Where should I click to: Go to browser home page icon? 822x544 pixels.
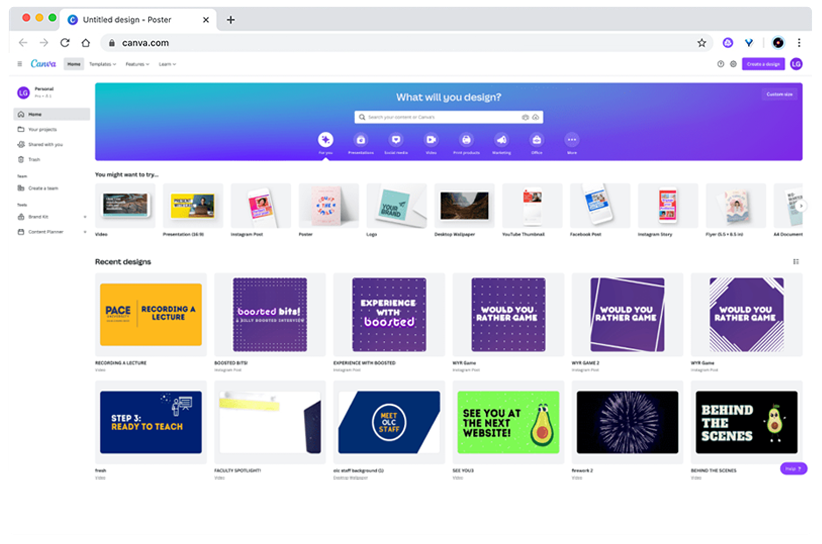85,43
